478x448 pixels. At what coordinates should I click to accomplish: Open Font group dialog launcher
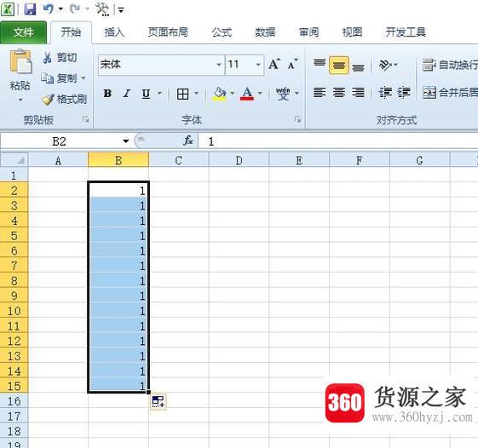[x=297, y=119]
